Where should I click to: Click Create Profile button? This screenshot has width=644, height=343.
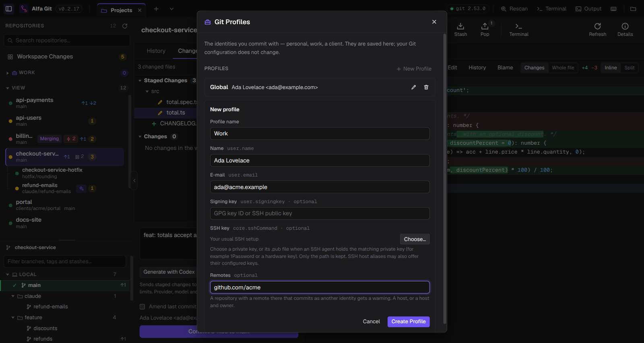409,322
